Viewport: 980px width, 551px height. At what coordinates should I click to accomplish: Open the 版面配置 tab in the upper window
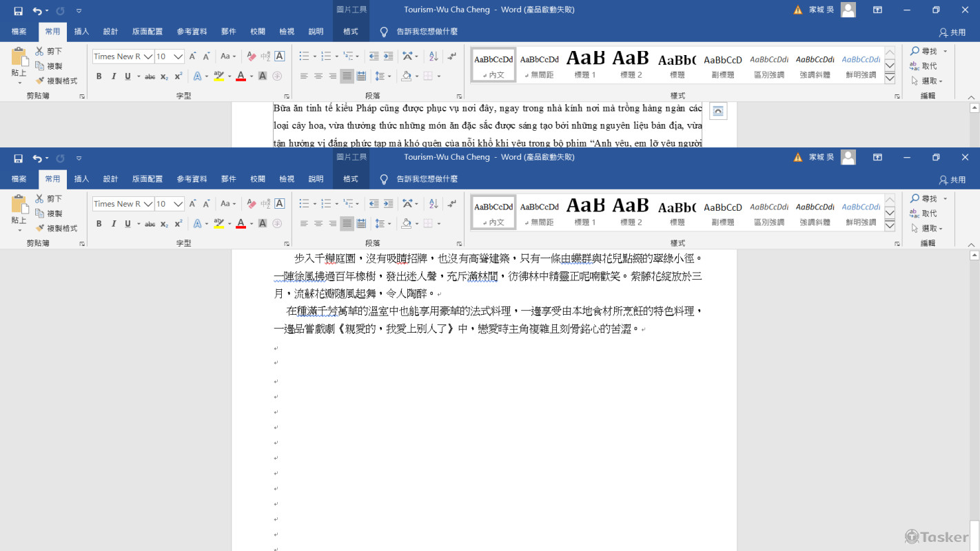pos(147,32)
